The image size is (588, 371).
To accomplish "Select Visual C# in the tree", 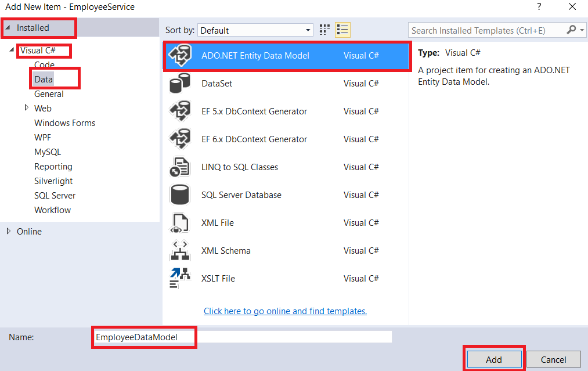I will (x=38, y=51).
